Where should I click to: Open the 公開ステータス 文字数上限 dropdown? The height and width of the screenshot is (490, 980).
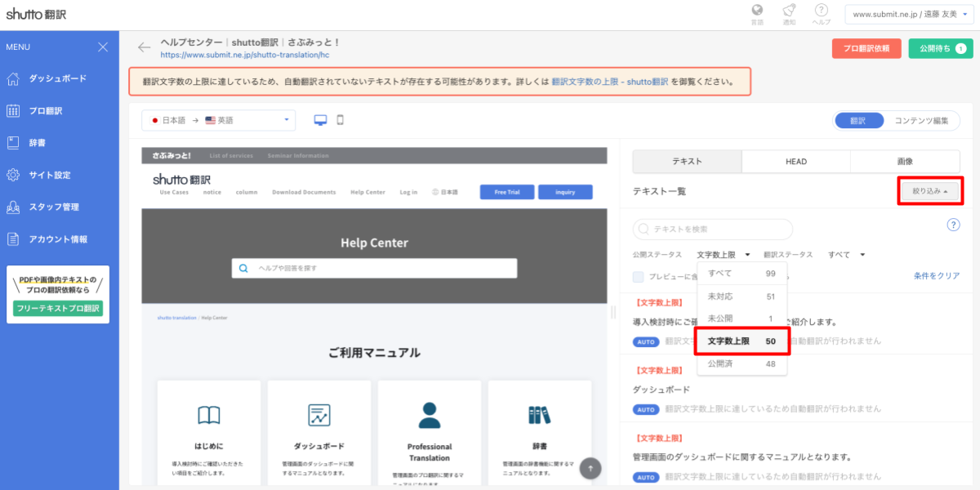724,255
